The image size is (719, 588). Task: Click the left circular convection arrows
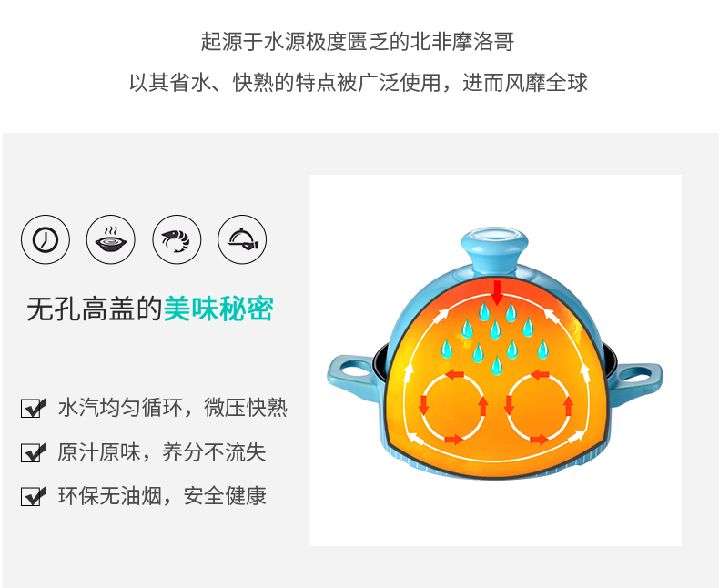coord(453,406)
